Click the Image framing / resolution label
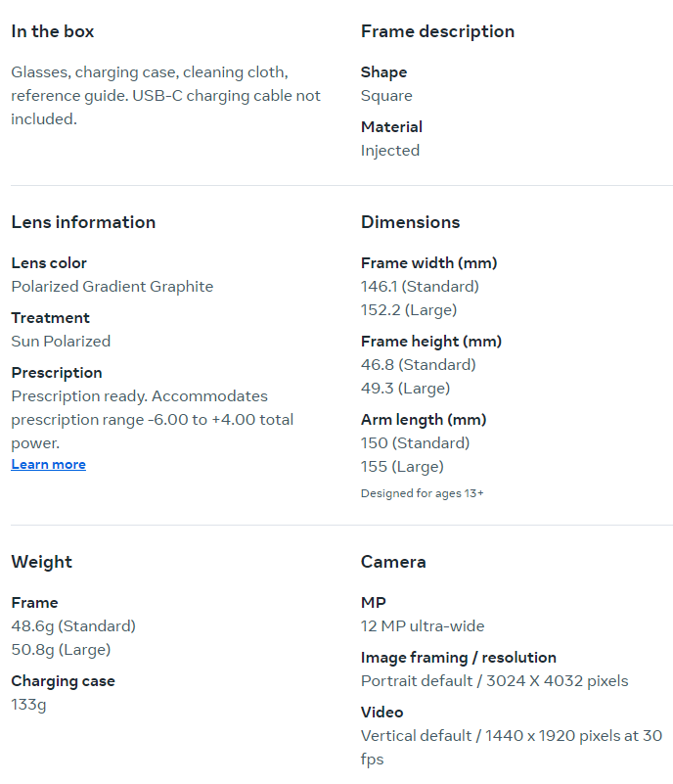This screenshot has width=673, height=784. pos(458,658)
